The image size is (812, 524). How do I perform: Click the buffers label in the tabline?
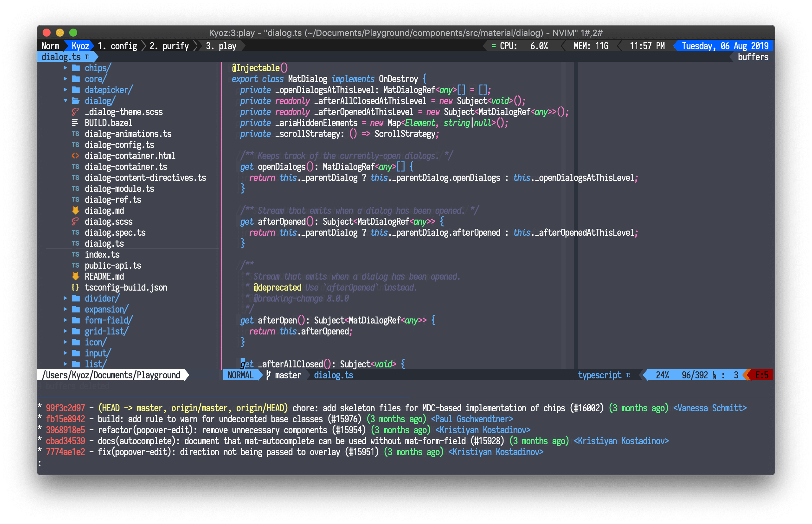click(x=753, y=57)
